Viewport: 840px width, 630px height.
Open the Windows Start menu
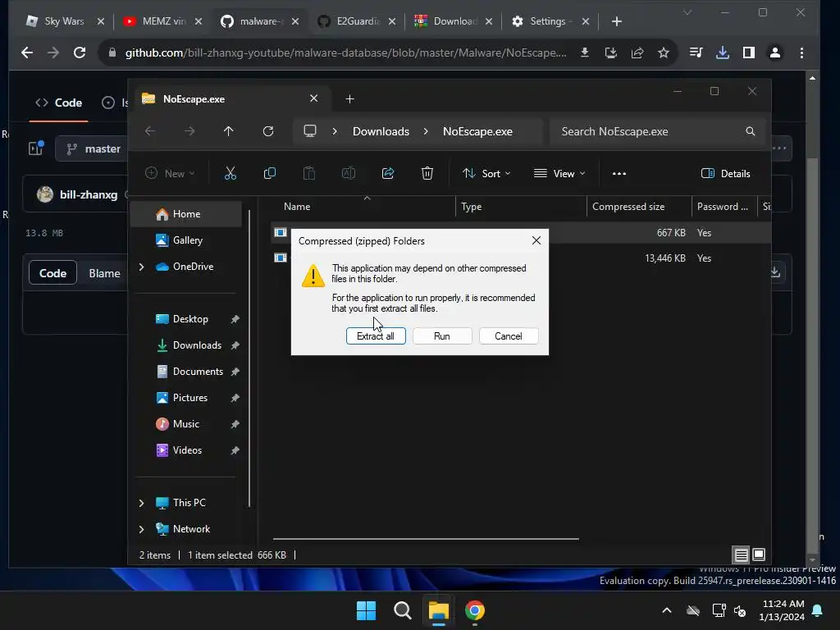click(x=366, y=610)
